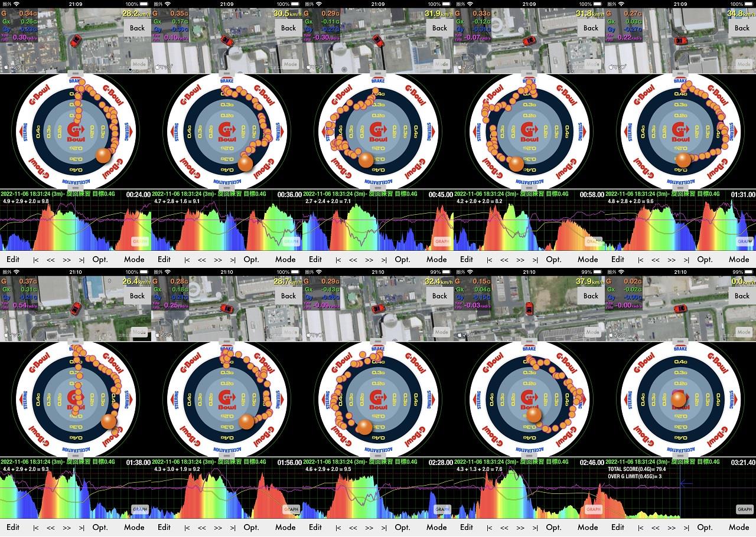Open Edit in the 00:24.00 panel
The height and width of the screenshot is (537, 756).
coord(13,259)
